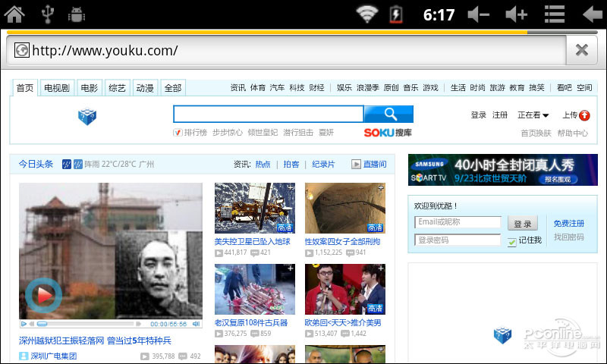Open the 电视剧 tab
The height and width of the screenshot is (364, 607).
pos(56,88)
